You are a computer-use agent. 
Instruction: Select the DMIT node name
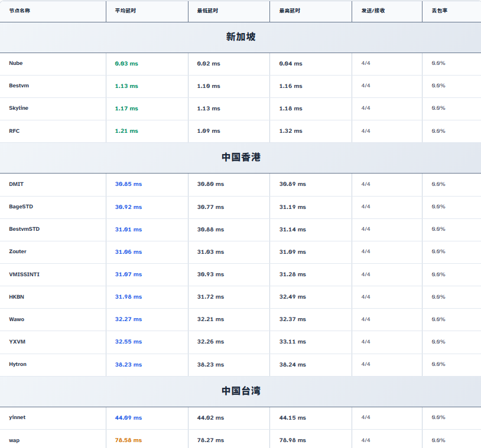17,184
